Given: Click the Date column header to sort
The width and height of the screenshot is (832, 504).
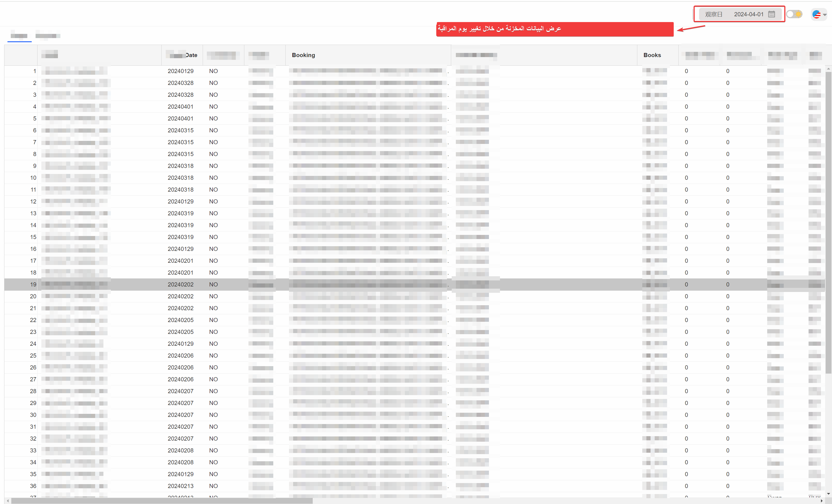Looking at the screenshot, I should pos(184,55).
